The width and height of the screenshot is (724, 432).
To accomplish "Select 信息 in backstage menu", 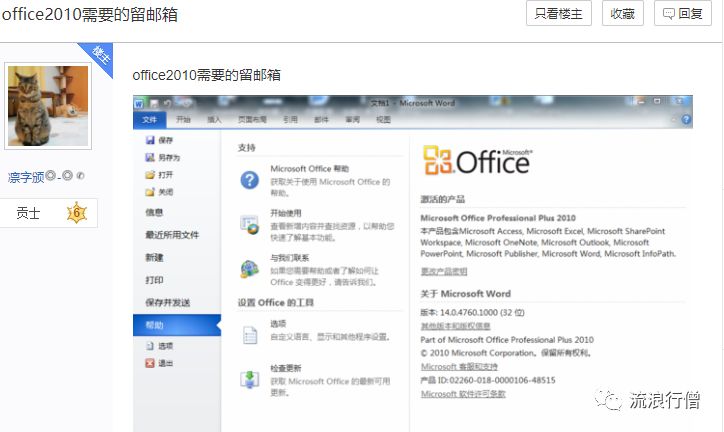I will pos(154,212).
